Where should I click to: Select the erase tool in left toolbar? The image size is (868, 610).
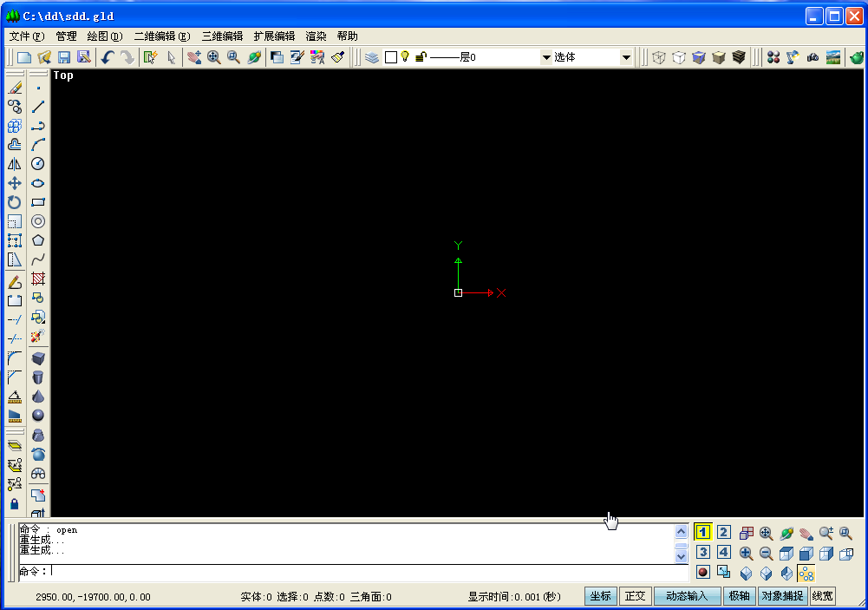pos(15,88)
